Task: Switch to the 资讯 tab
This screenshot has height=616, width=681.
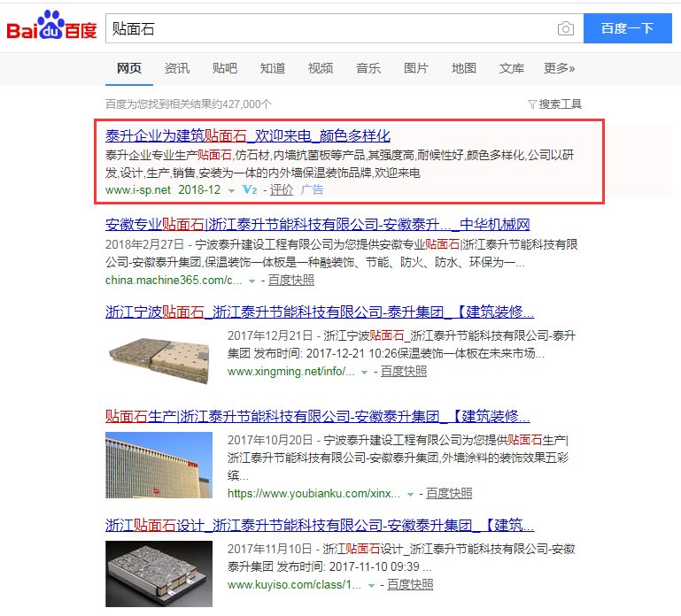Action: [177, 68]
